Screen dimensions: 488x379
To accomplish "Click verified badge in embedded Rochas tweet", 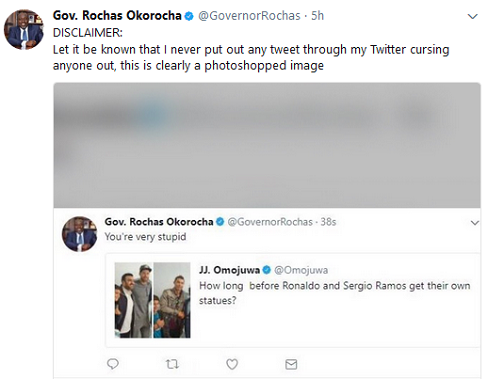I will (x=220, y=222).
